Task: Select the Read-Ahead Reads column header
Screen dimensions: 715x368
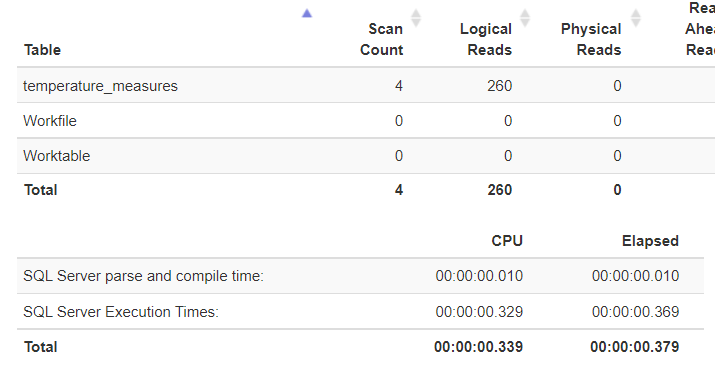Action: pyautogui.click(x=700, y=29)
